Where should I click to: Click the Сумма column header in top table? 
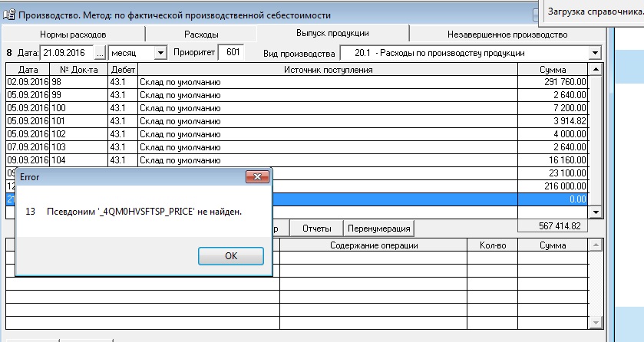tap(552, 70)
